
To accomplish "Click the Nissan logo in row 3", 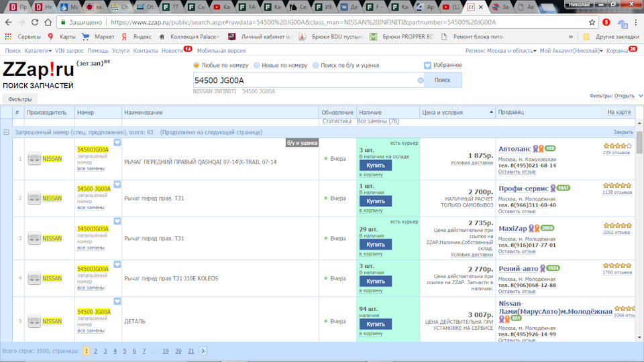I will point(34,238).
